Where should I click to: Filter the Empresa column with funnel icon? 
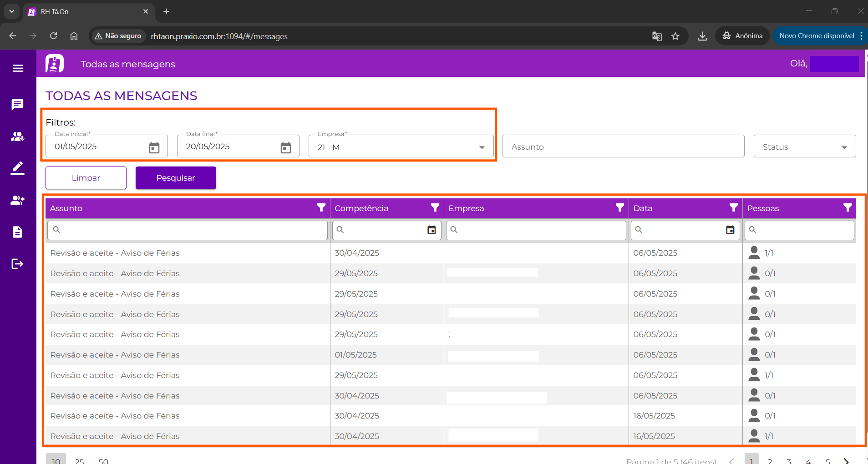(x=620, y=208)
